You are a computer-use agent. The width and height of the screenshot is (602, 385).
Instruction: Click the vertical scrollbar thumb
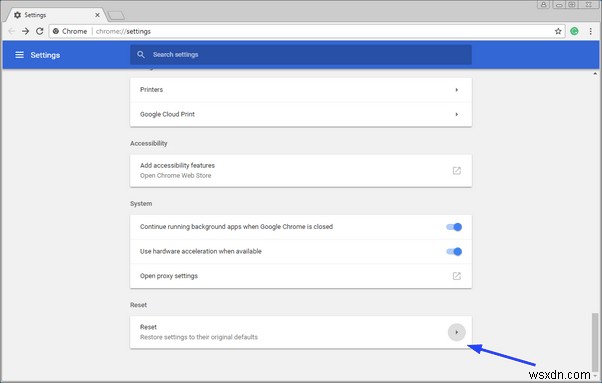click(x=595, y=342)
